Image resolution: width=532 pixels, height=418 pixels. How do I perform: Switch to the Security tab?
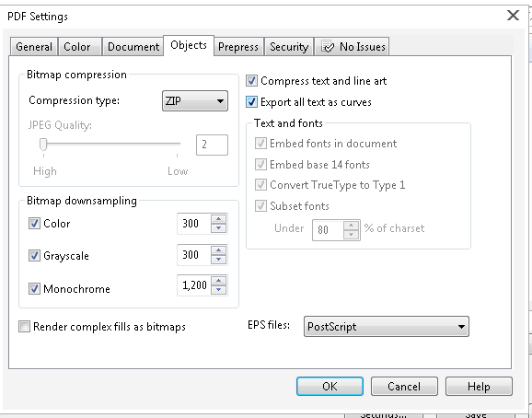289,46
